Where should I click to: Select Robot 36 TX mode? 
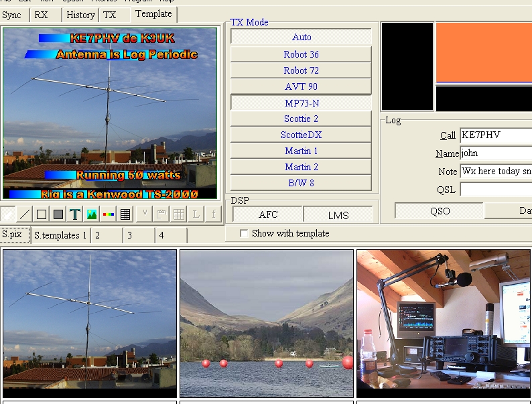click(301, 54)
